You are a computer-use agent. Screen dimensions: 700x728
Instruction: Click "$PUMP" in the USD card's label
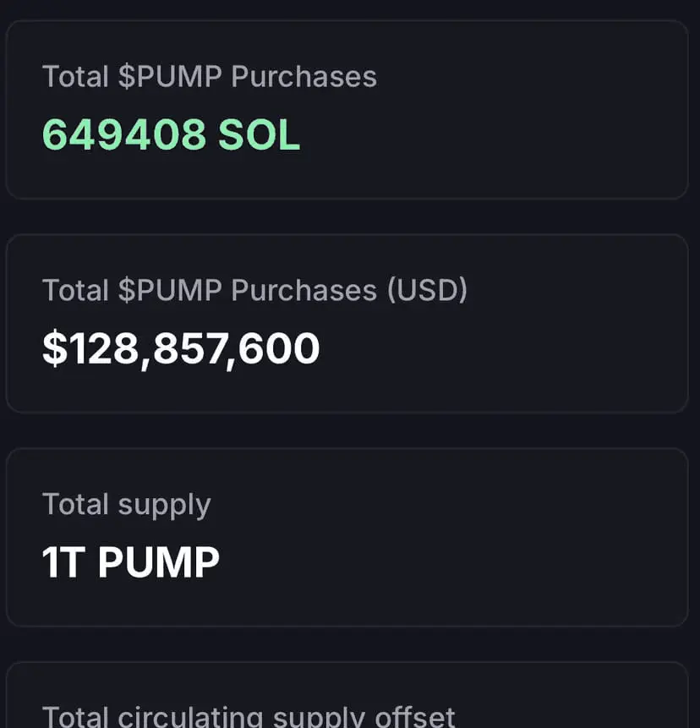[x=170, y=290]
